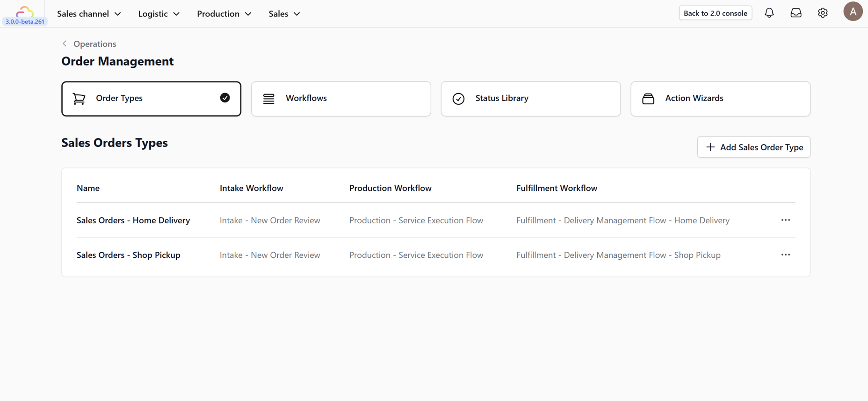The image size is (868, 401).
Task: Click Fulfillment - Delivery Management Flow - Home Delivery
Action: click(623, 220)
